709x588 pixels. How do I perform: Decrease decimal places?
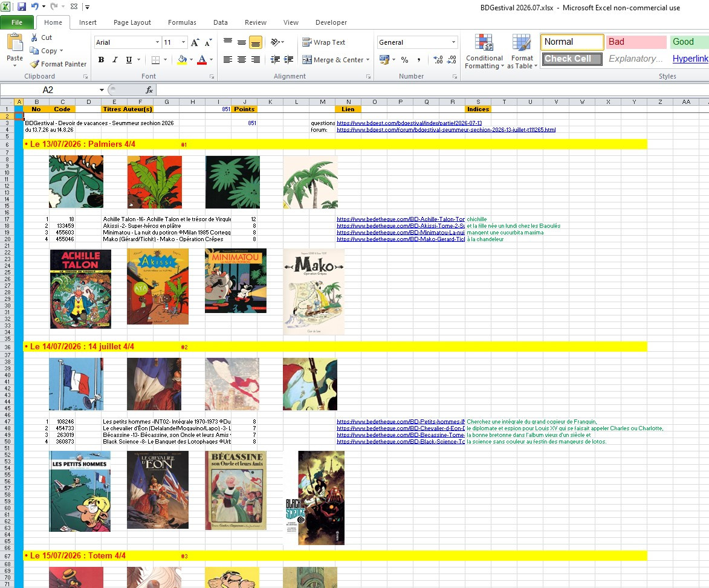[x=452, y=60]
